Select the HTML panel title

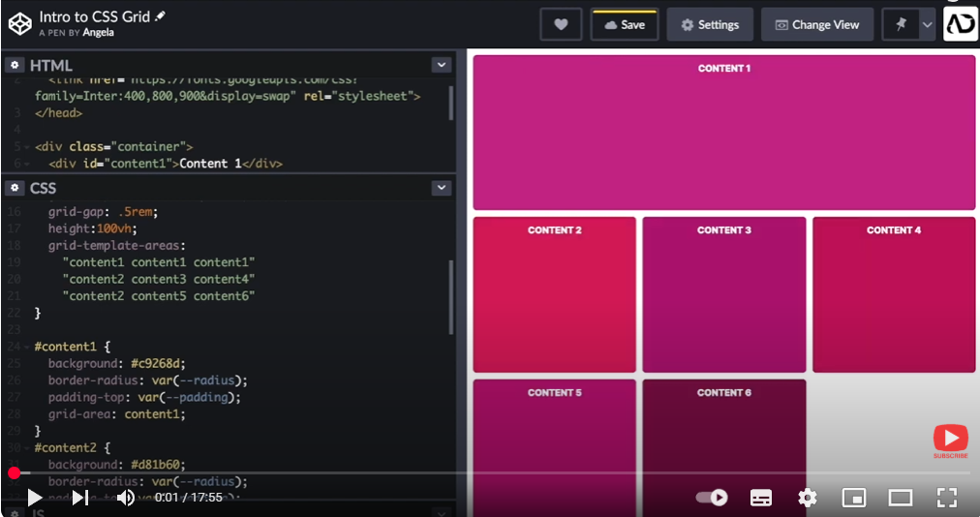coord(50,65)
